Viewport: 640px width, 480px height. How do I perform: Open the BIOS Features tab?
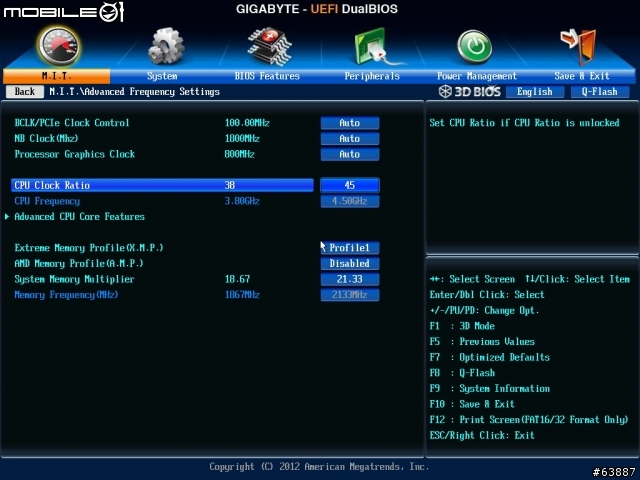(x=267, y=76)
